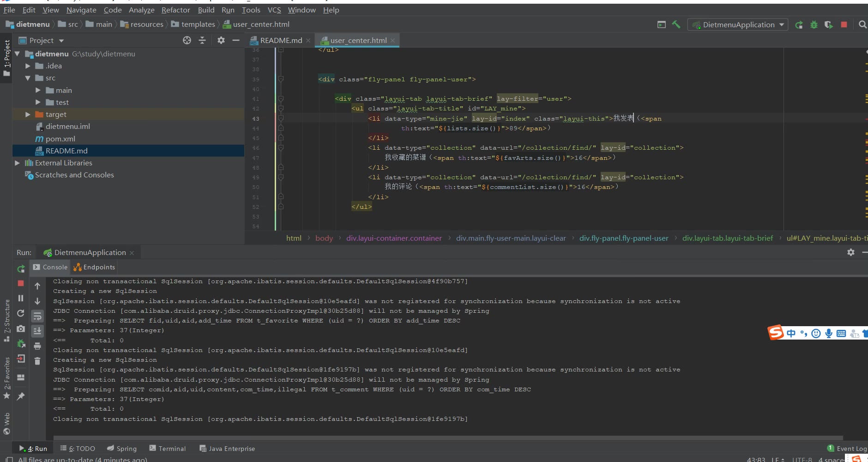Click the Build project hammer icon

(676, 24)
